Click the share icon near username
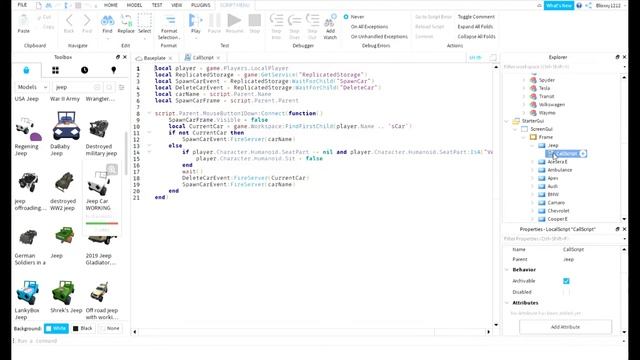This screenshot has height=360, width=640. pos(588,6)
